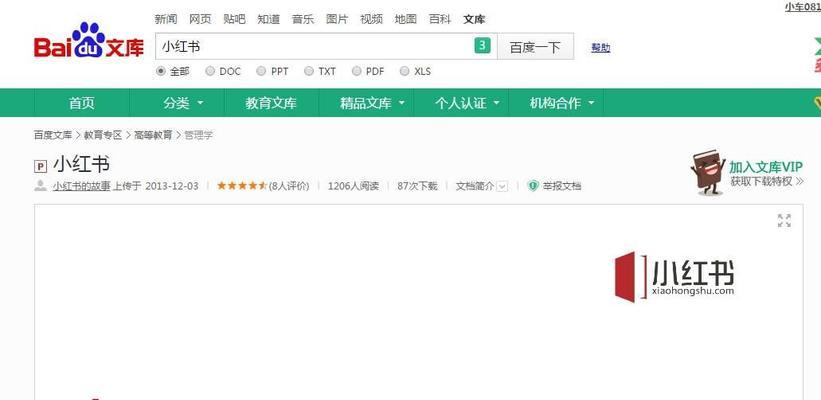The image size is (821, 400).
Task: Select the PPT file type filter
Action: (261, 71)
